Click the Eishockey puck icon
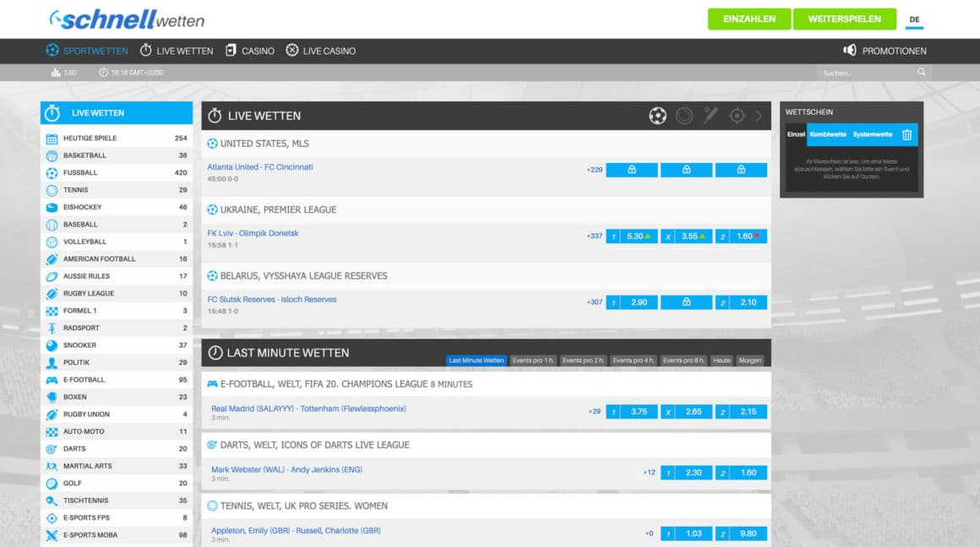980x547 pixels. [x=52, y=208]
